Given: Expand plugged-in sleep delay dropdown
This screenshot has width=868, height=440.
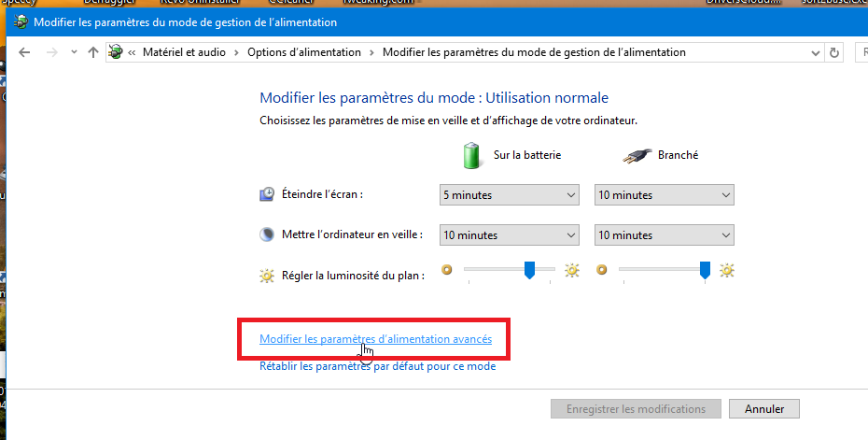Looking at the screenshot, I should [x=665, y=235].
